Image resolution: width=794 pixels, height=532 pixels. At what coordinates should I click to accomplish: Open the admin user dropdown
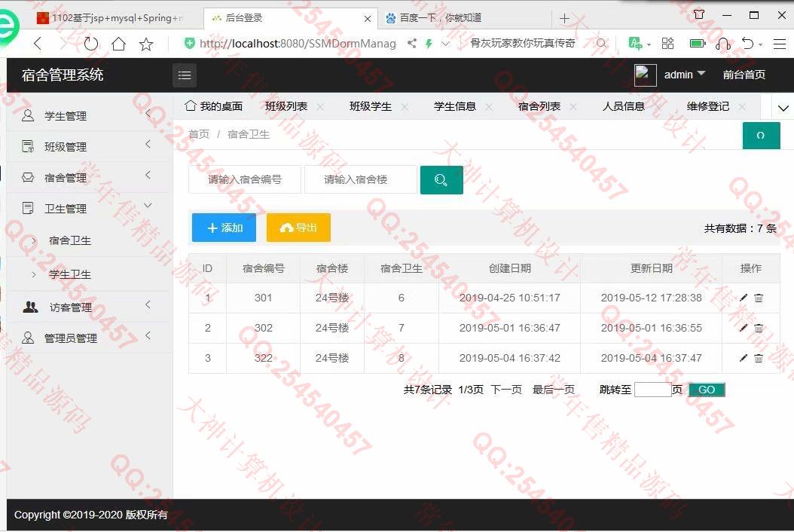point(685,75)
